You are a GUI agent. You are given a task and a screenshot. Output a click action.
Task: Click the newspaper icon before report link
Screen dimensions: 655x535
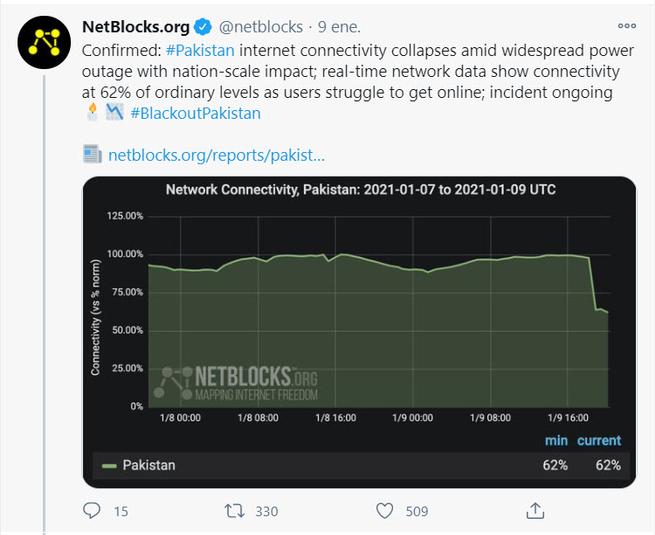(92, 155)
